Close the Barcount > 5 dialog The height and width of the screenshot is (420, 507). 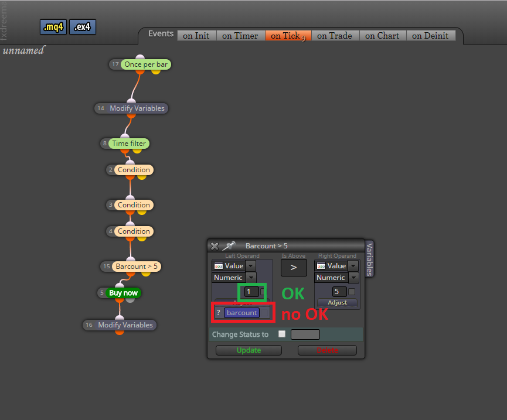215,246
